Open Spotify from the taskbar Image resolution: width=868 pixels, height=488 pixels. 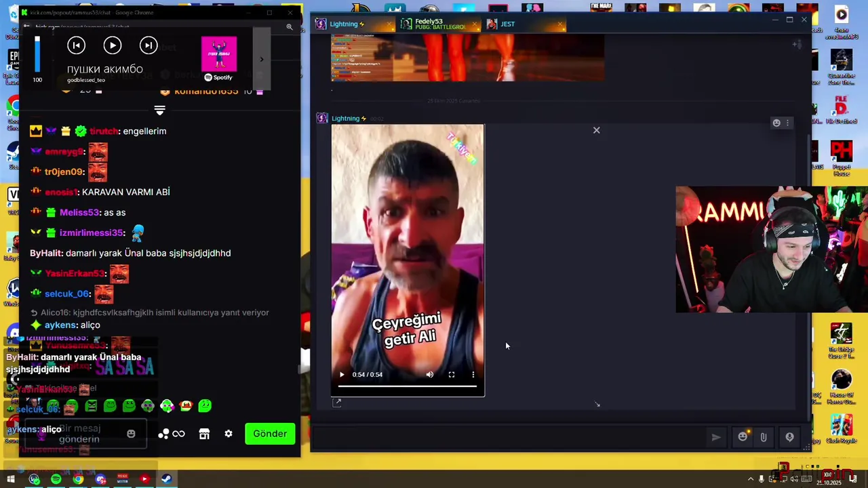click(56, 479)
